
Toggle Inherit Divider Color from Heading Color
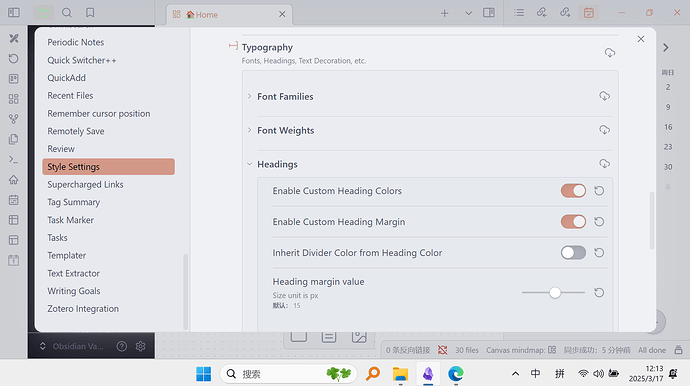pos(573,253)
